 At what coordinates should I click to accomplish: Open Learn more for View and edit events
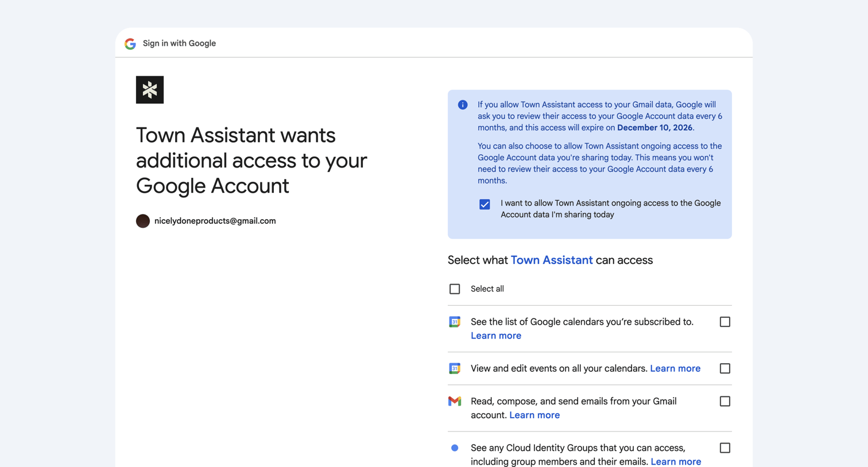coord(675,368)
